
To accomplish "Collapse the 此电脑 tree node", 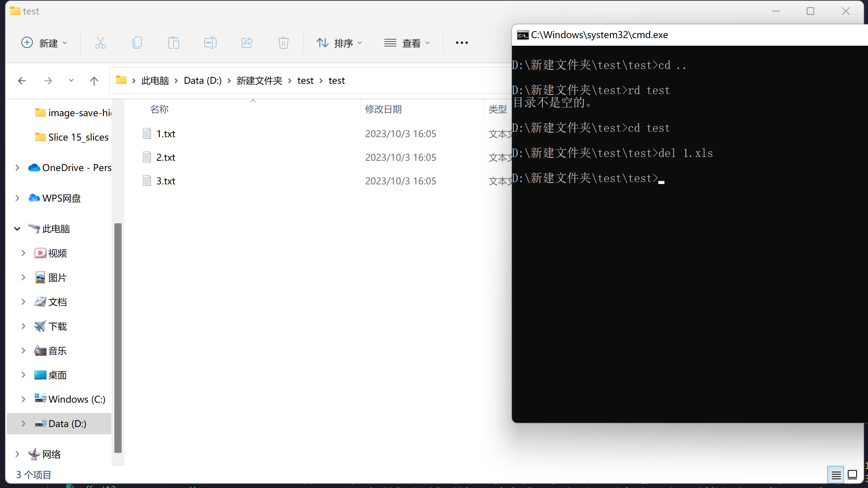I will [x=17, y=229].
